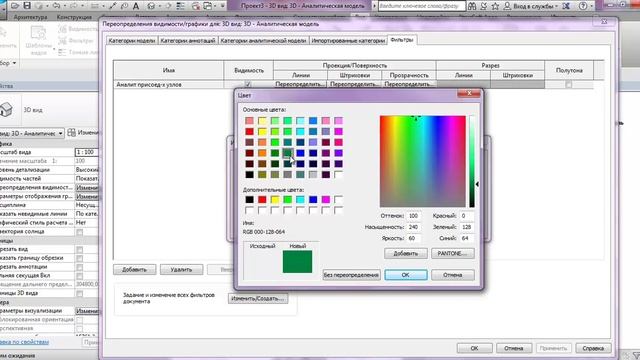Toggle Обрезать аннотации checkbox
640x360 pixels.
tap(80, 268)
